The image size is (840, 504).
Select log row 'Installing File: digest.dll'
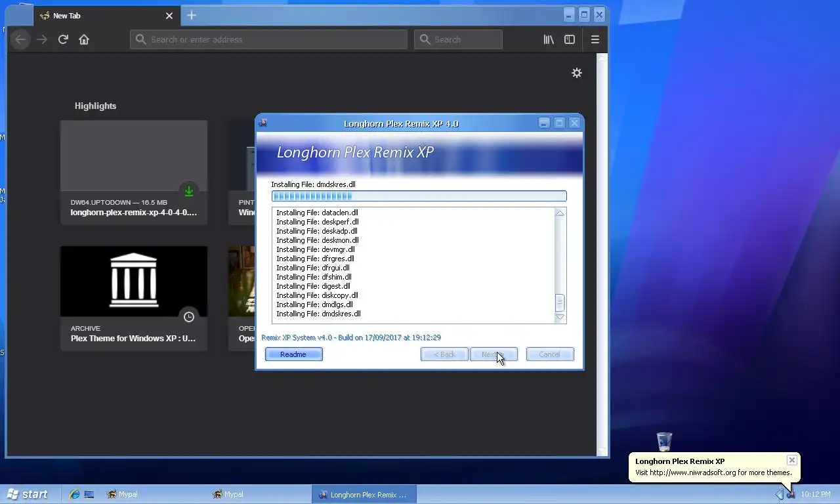coord(313,286)
